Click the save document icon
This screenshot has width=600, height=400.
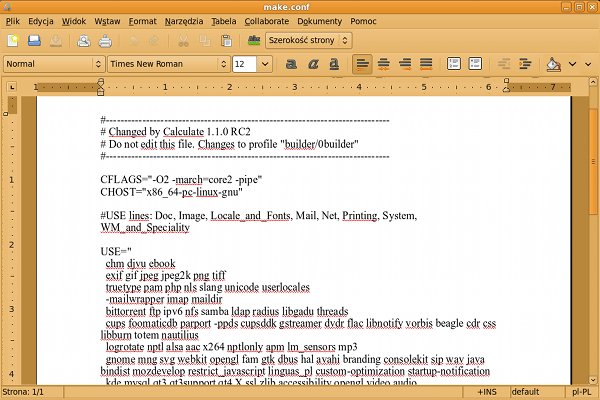(56, 41)
